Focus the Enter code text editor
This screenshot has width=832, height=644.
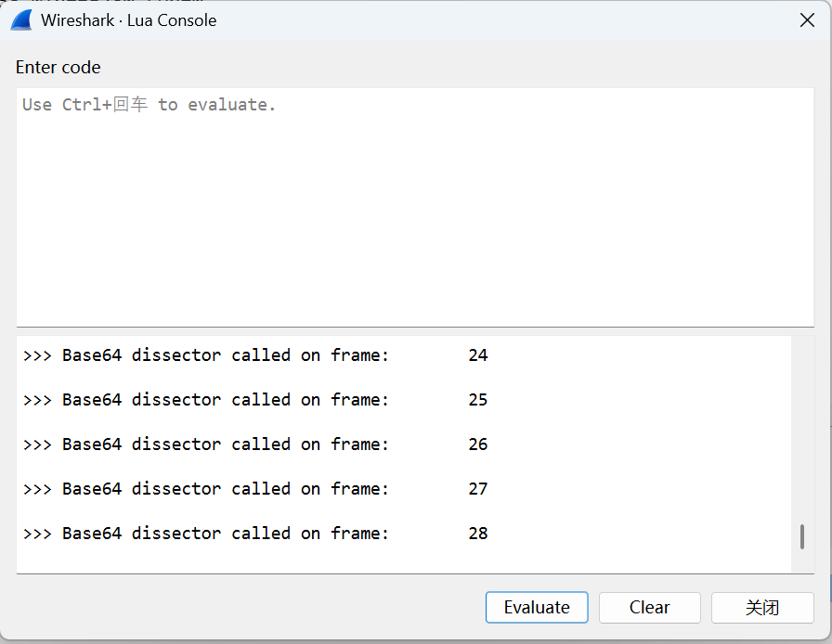(x=415, y=208)
